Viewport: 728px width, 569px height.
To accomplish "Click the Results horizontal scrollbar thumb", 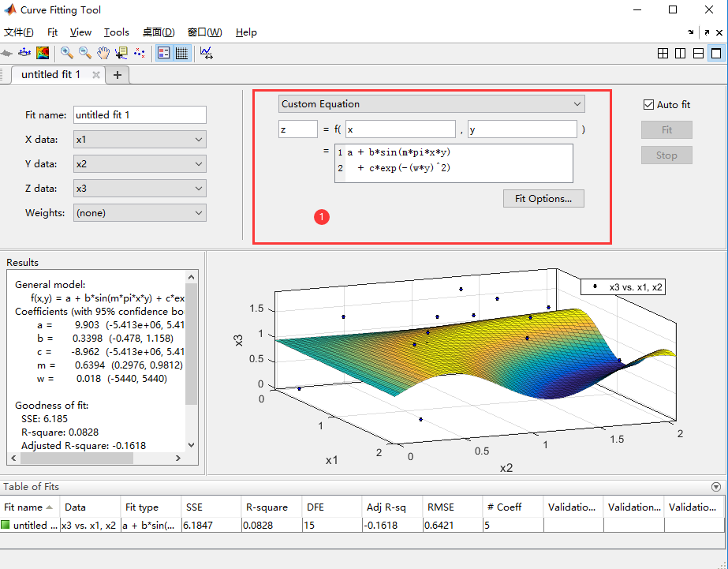I will (77, 458).
